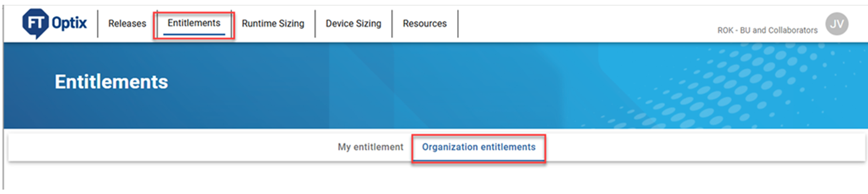Open the Releases page
868x194 pixels.
click(x=127, y=24)
